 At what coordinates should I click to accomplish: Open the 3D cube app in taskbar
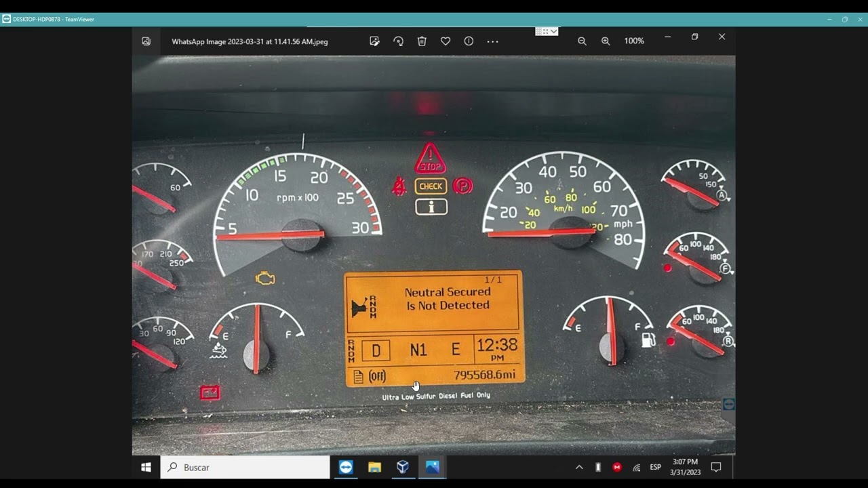tap(403, 467)
